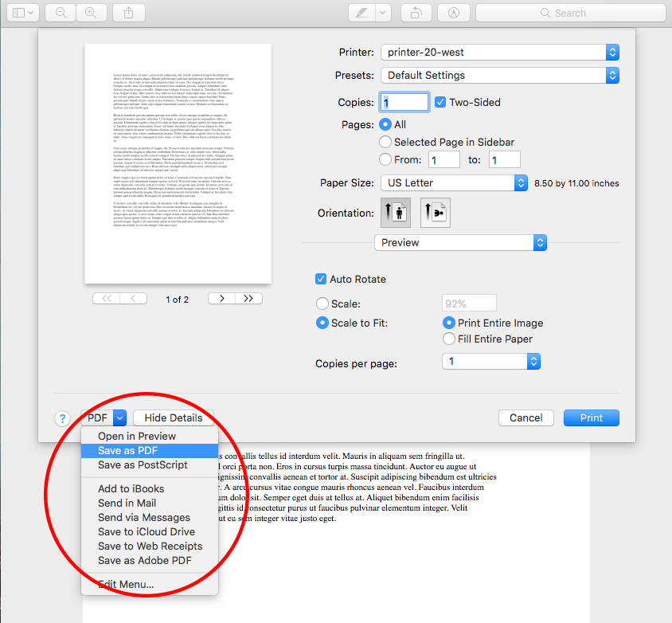Enable Two-Sided printing
This screenshot has width=672, height=623.
[440, 101]
